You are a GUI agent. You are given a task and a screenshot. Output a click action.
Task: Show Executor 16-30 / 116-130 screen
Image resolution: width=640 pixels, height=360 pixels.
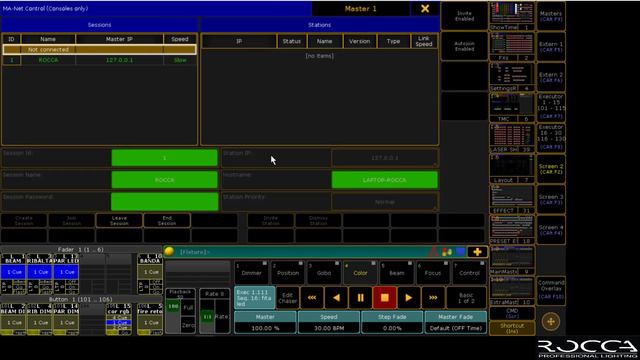551,138
